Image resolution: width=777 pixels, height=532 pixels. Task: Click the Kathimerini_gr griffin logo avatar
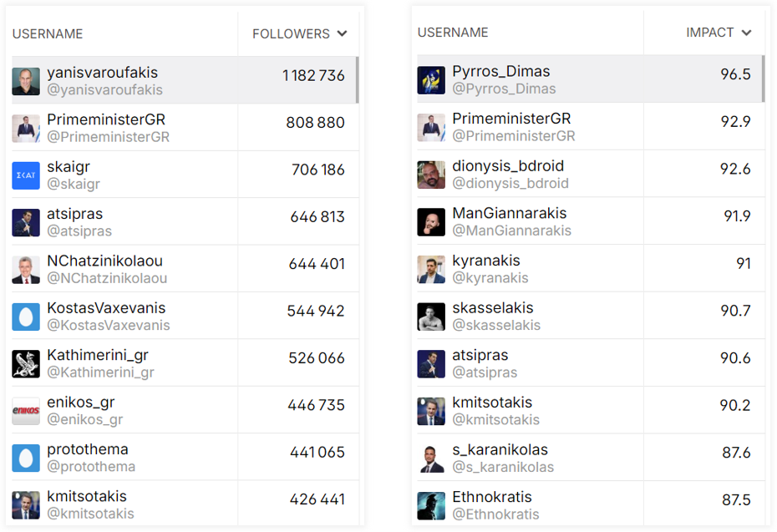pyautogui.click(x=26, y=363)
